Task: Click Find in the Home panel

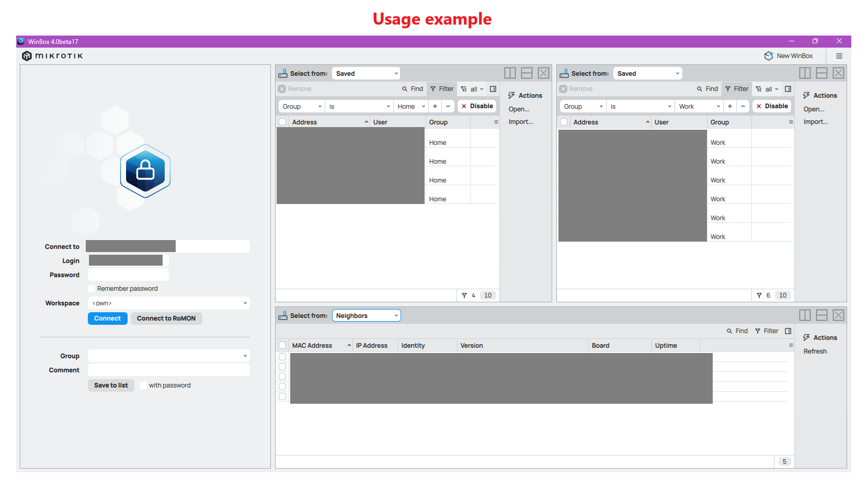Action: coord(413,89)
